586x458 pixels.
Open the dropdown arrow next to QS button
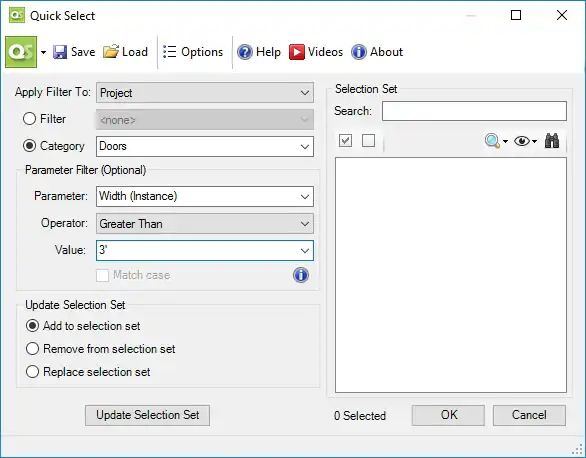tap(43, 52)
